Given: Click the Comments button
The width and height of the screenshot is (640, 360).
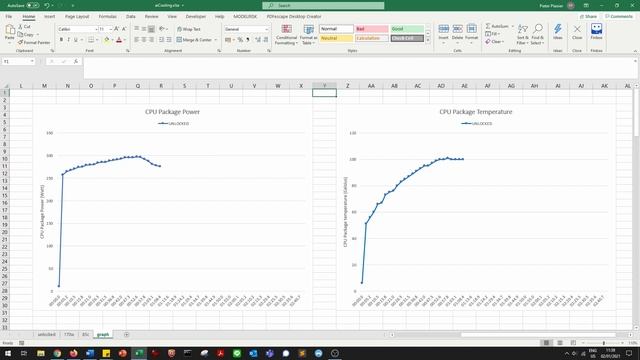Looking at the screenshot, I should pyautogui.click(x=618, y=16).
